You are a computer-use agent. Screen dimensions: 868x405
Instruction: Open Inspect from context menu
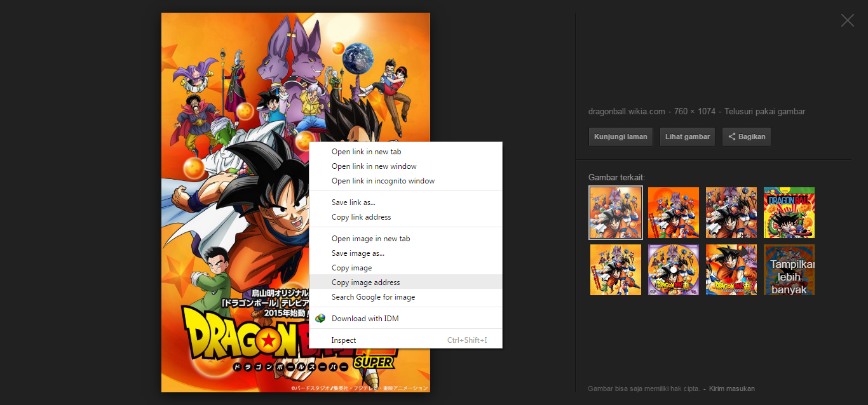405,340
